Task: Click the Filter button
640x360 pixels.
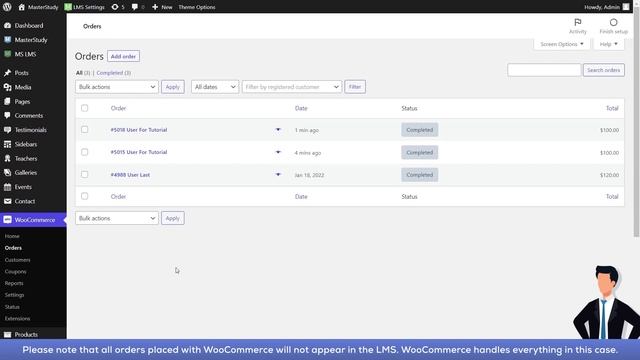Action: pos(355,87)
